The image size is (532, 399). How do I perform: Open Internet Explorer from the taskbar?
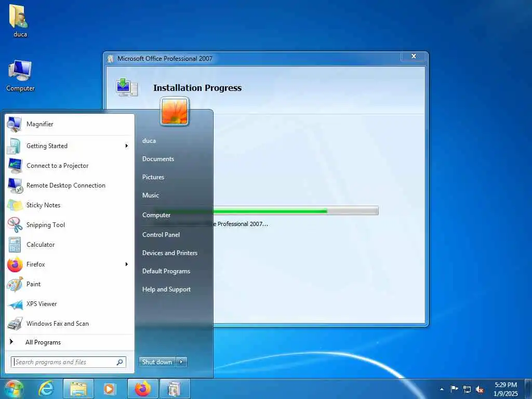[46, 389]
